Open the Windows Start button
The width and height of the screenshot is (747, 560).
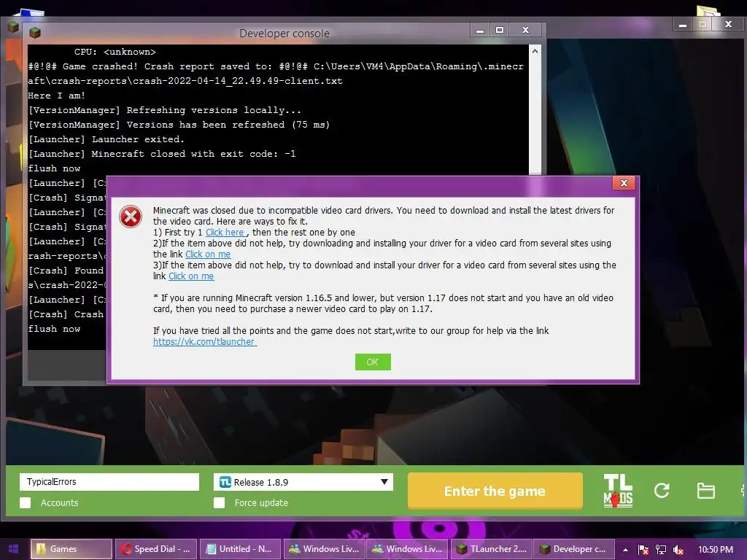(13, 549)
